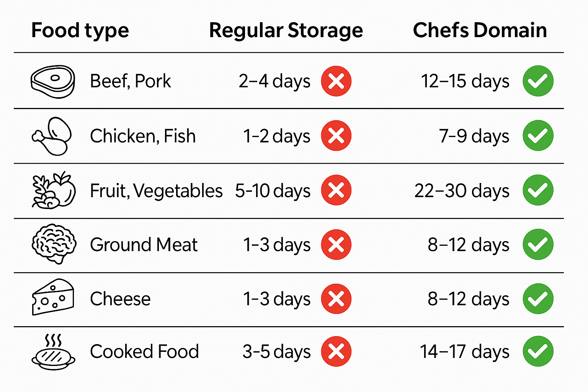Click the steaming cooked food icon

coord(53,352)
